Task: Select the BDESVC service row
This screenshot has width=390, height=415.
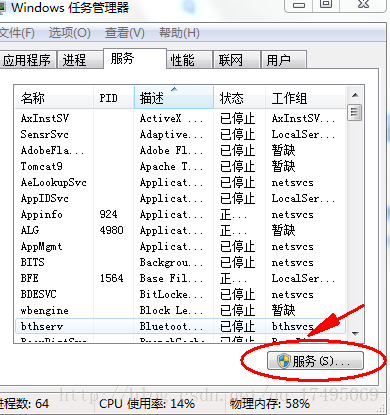Action: [x=180, y=294]
